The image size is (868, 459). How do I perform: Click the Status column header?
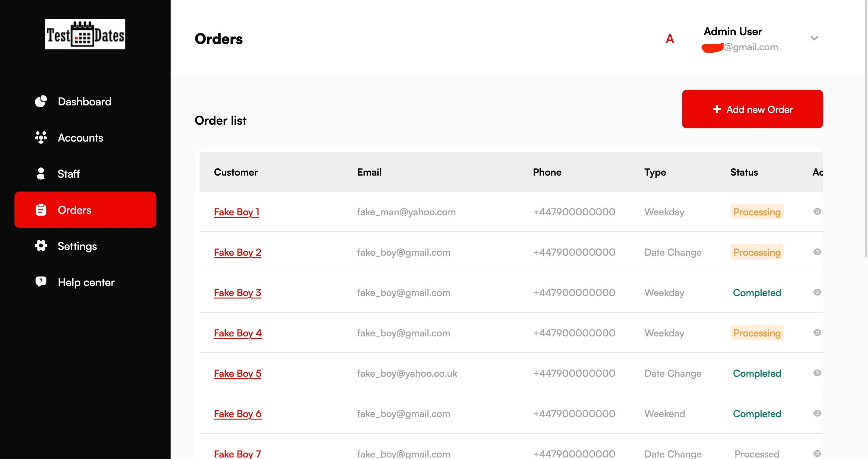point(744,172)
